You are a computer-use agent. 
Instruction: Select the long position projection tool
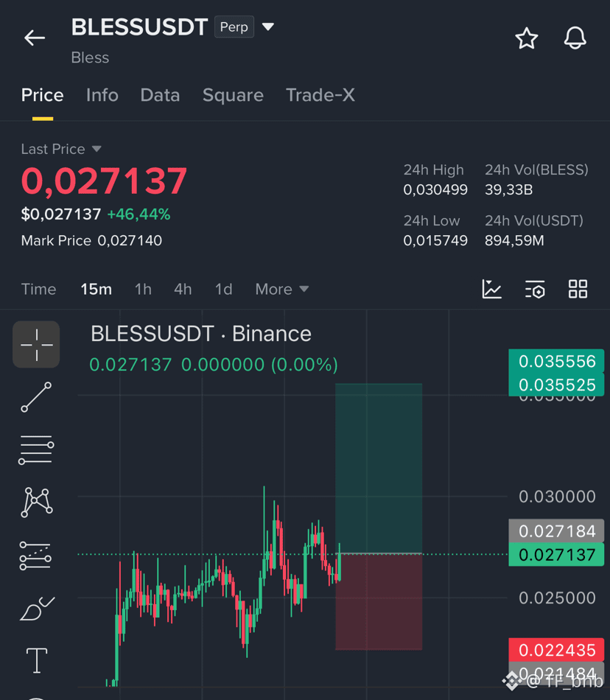tap(35, 556)
